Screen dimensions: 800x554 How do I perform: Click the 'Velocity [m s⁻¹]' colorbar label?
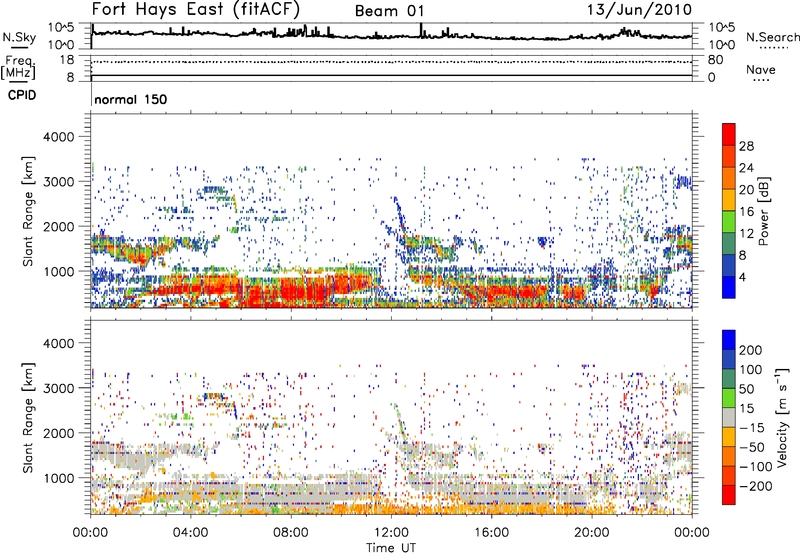coord(783,417)
